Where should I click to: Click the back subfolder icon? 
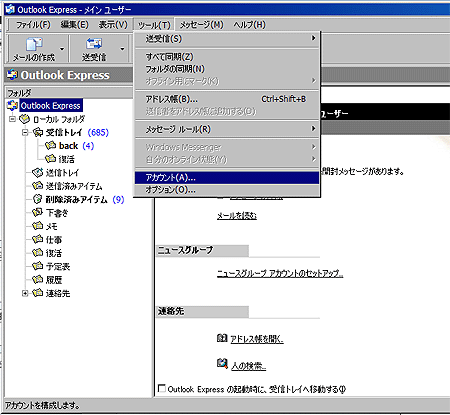51,145
